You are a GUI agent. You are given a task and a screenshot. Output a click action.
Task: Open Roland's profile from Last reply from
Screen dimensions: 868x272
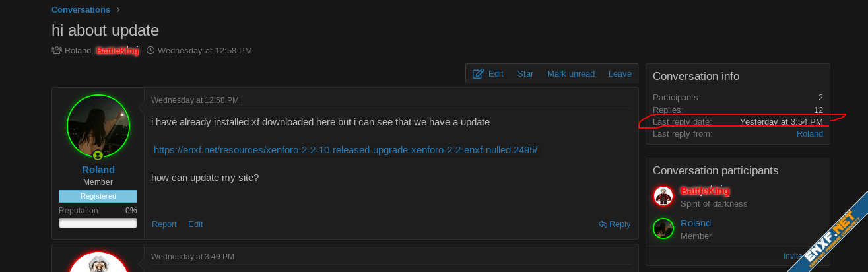pyautogui.click(x=809, y=134)
